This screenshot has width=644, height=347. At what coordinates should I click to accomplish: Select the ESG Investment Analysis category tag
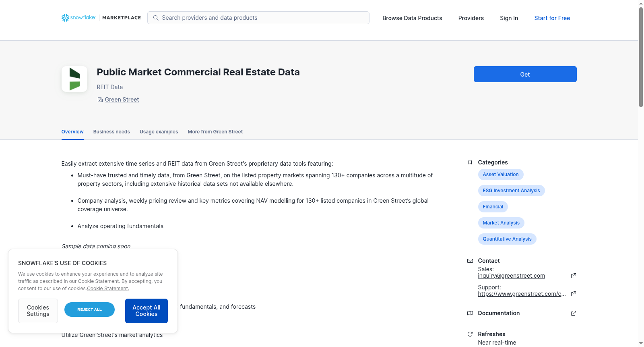(511, 191)
